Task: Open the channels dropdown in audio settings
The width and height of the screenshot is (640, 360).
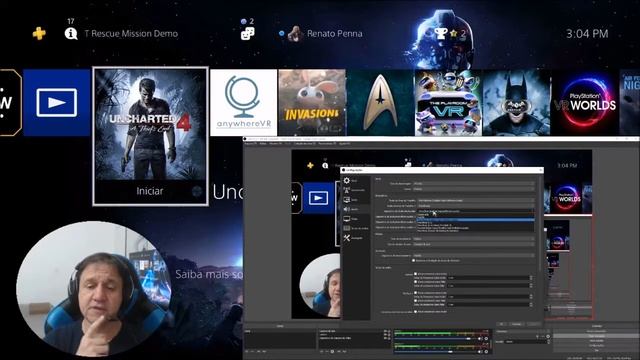Action: click(473, 189)
